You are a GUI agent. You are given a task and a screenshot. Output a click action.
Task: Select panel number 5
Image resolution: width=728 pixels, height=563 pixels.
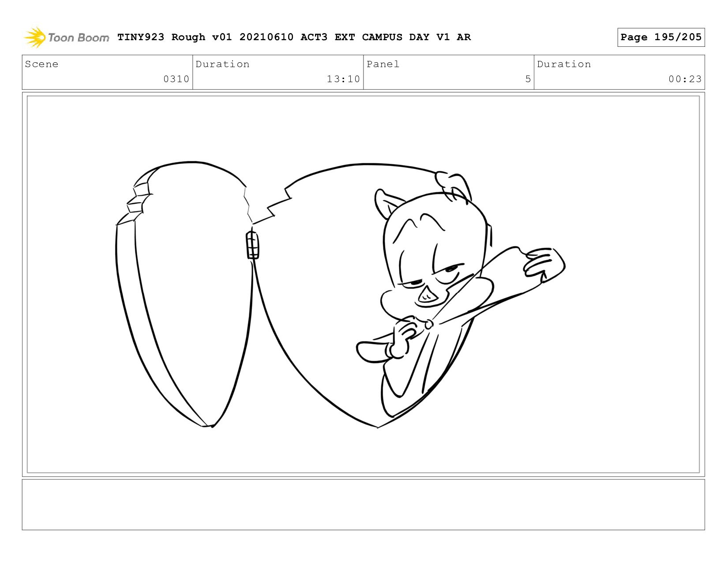point(528,79)
